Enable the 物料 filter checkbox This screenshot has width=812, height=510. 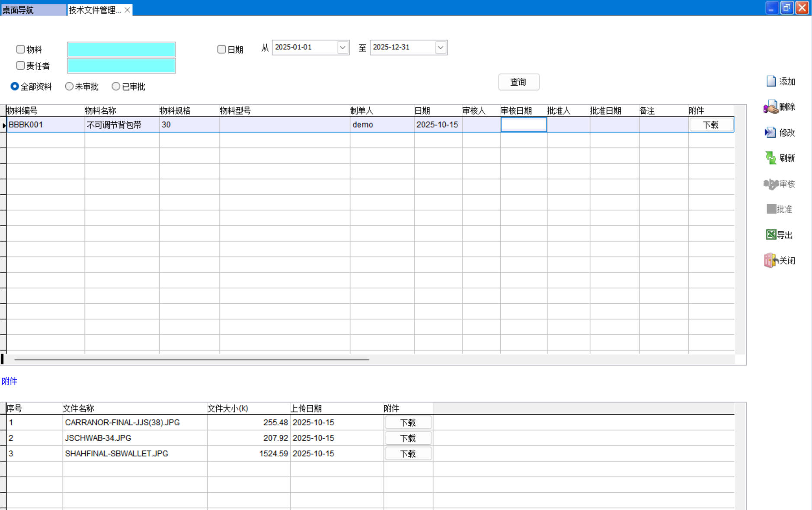pos(20,49)
